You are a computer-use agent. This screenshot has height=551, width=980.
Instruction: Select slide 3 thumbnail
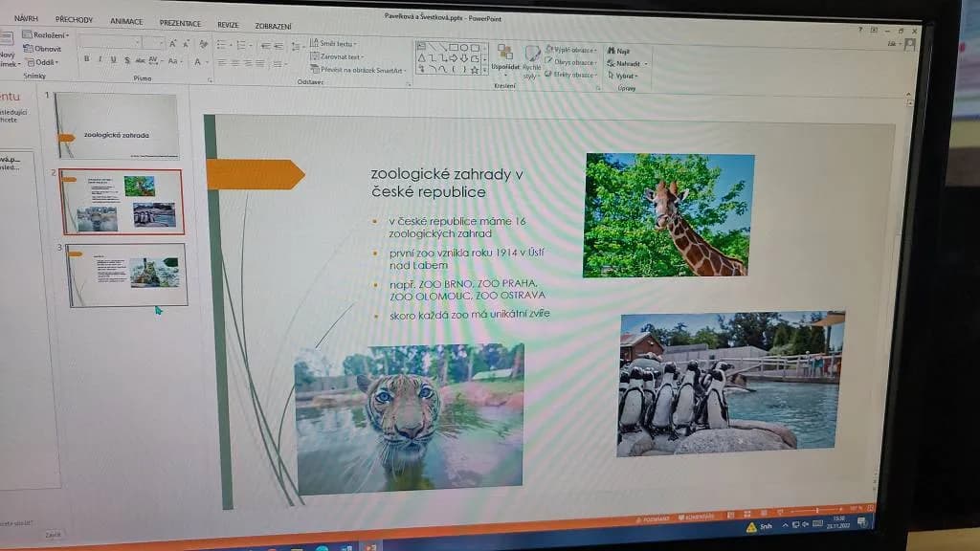point(127,275)
